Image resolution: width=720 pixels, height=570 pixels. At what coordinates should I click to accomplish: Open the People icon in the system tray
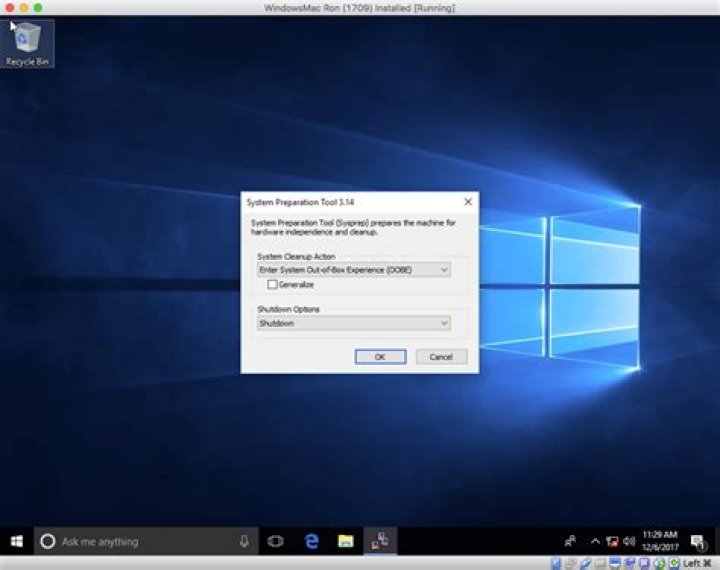pyautogui.click(x=570, y=542)
